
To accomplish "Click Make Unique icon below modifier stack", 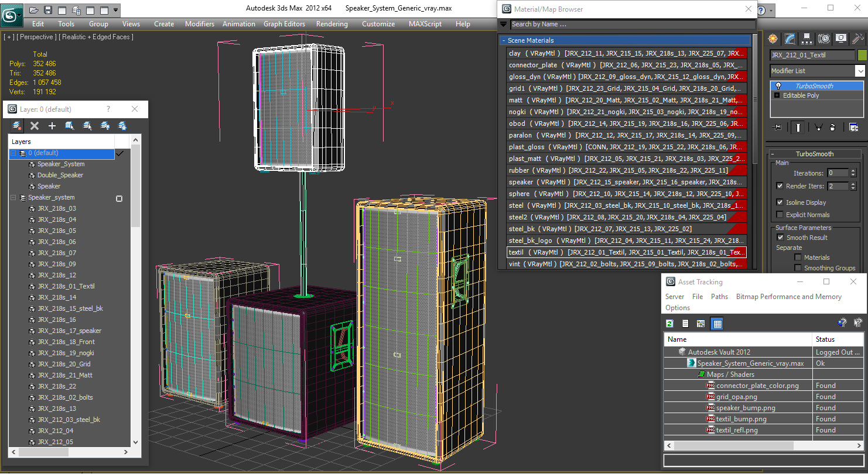I will pyautogui.click(x=818, y=127).
